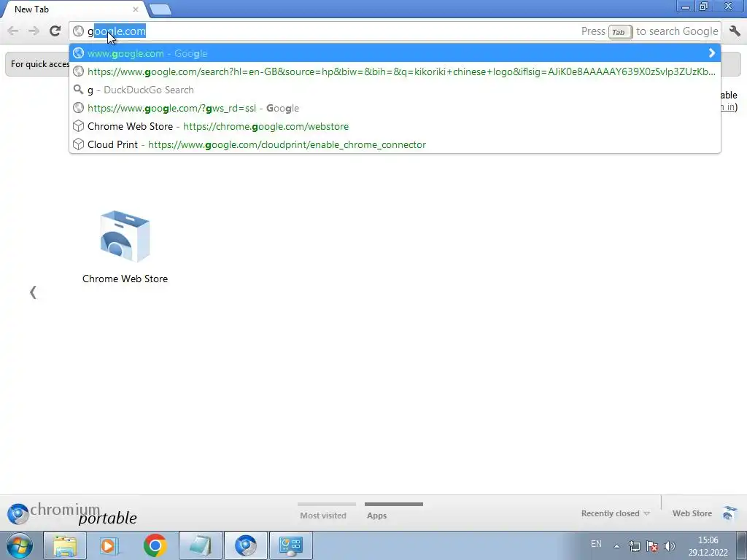Select www.google.com suggestion row
747x560 pixels.
coord(395,53)
